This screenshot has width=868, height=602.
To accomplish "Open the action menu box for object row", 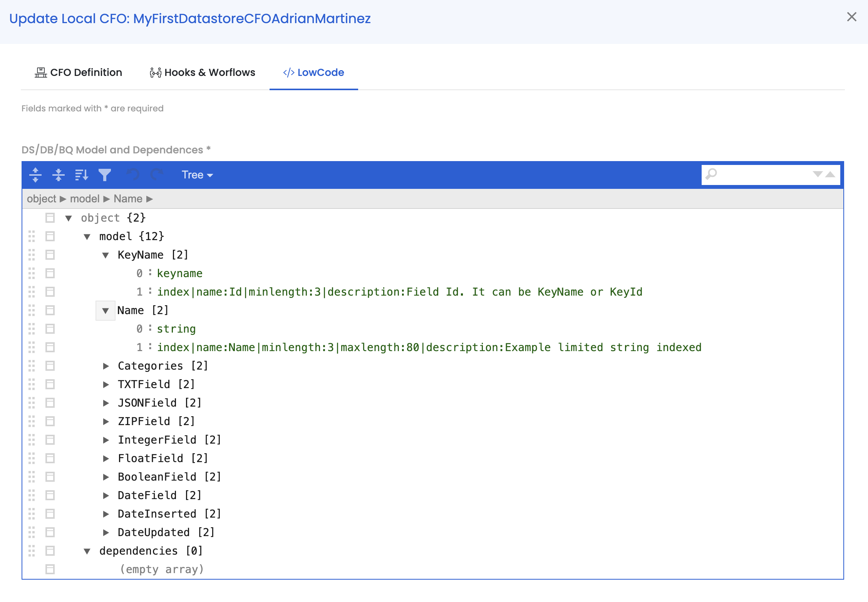I will (50, 218).
